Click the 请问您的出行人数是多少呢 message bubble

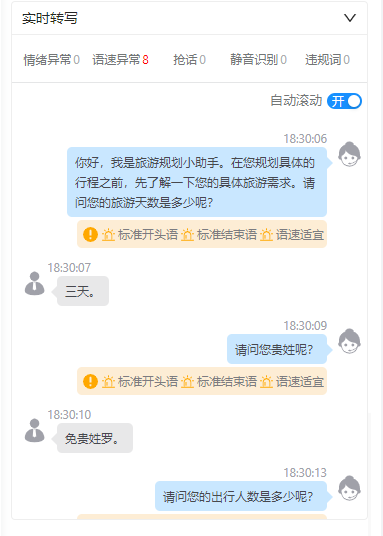point(241,496)
